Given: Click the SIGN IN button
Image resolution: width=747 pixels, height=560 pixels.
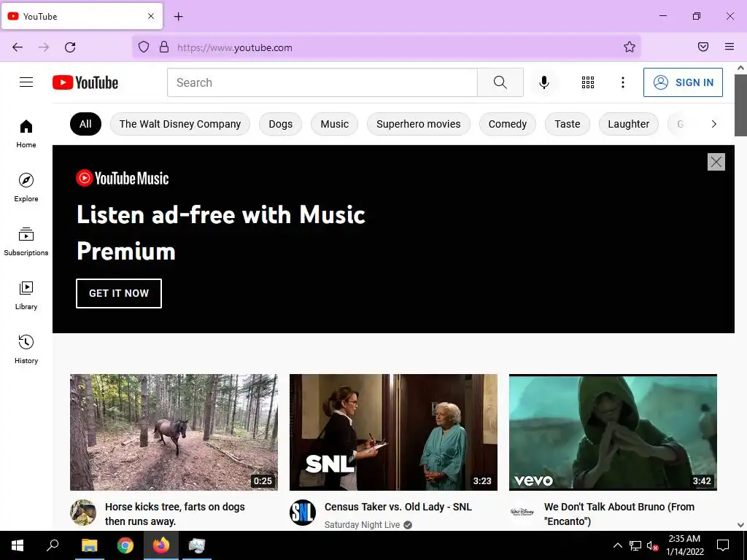Looking at the screenshot, I should 683,82.
